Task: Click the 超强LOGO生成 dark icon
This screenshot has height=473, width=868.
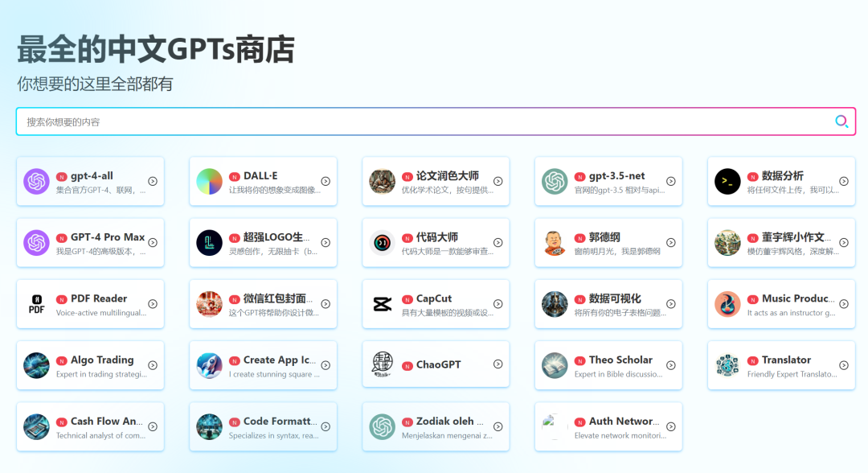Action: pyautogui.click(x=209, y=243)
